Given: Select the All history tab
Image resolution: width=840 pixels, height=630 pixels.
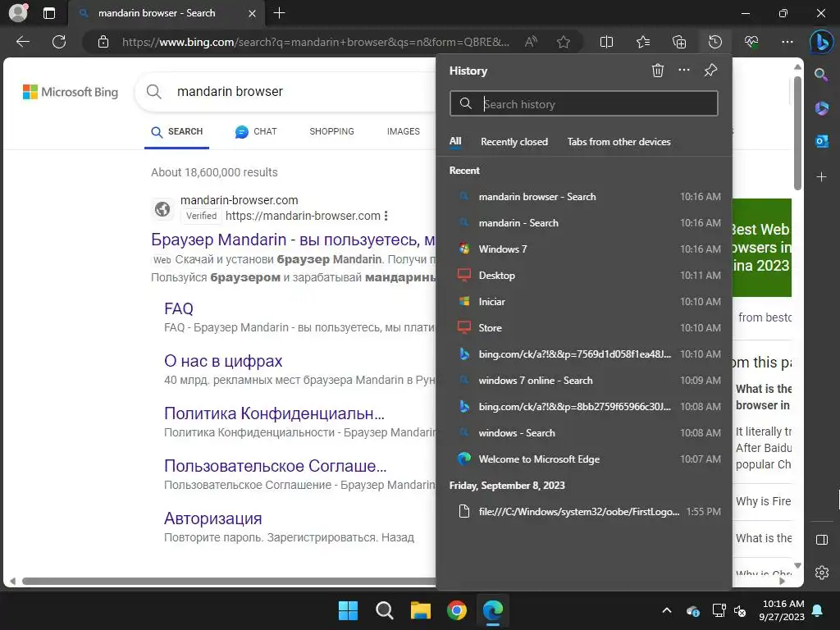Looking at the screenshot, I should [x=454, y=141].
